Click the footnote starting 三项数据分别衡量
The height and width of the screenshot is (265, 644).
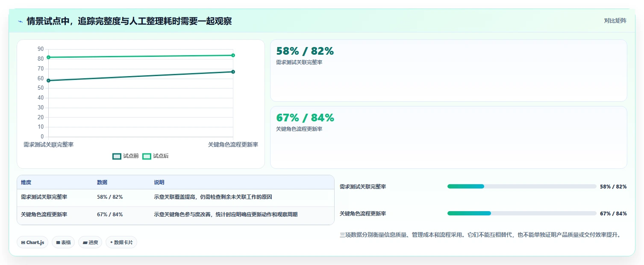480,235
